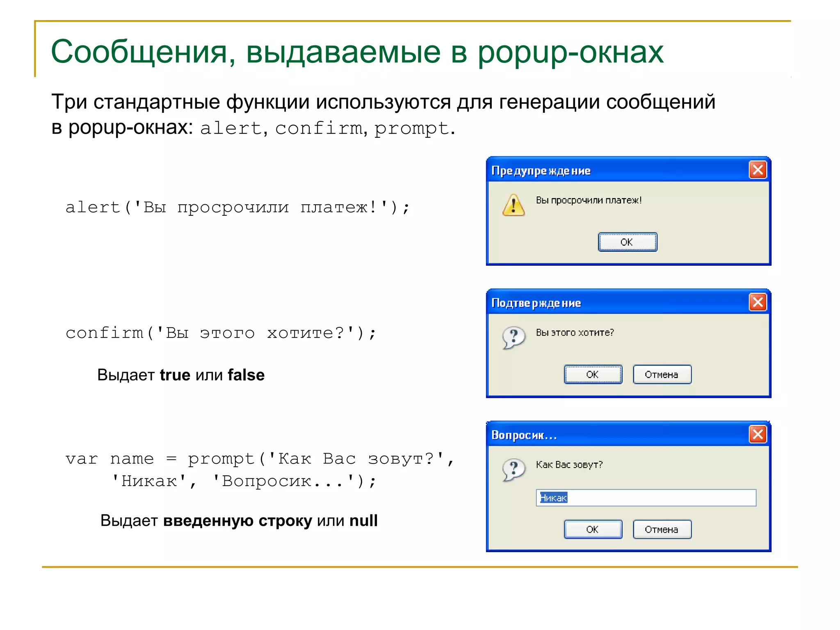Click OK in the Вопросик prompt dialog

(593, 529)
